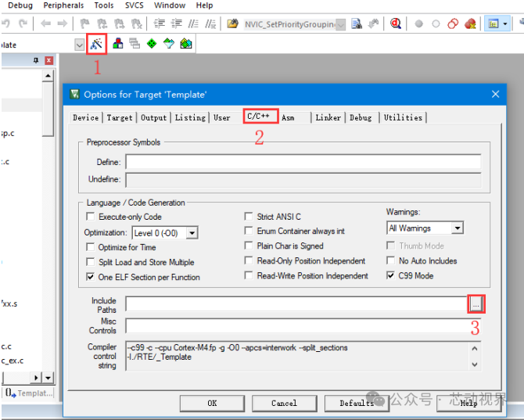Expand target selection dropdown in toolbar
This screenshot has height=420, width=524.
pos(79,45)
